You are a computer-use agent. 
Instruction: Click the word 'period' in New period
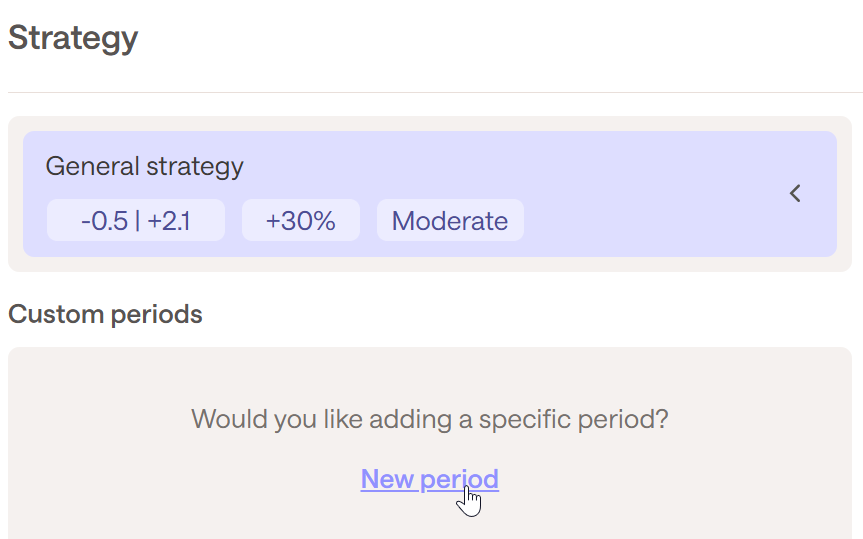pos(460,479)
